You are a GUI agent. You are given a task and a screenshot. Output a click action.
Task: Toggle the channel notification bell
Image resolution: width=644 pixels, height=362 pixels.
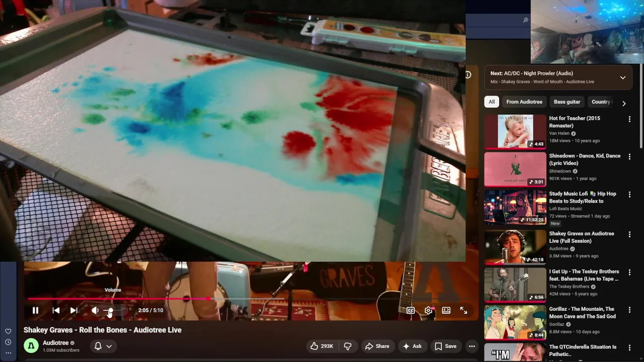[x=98, y=346]
